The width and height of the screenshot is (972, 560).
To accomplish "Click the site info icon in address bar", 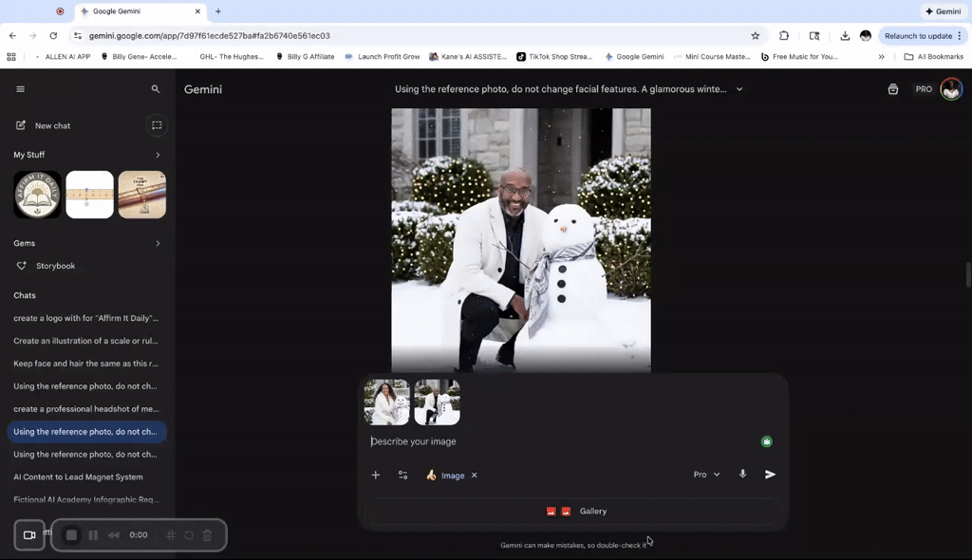I will [x=78, y=36].
